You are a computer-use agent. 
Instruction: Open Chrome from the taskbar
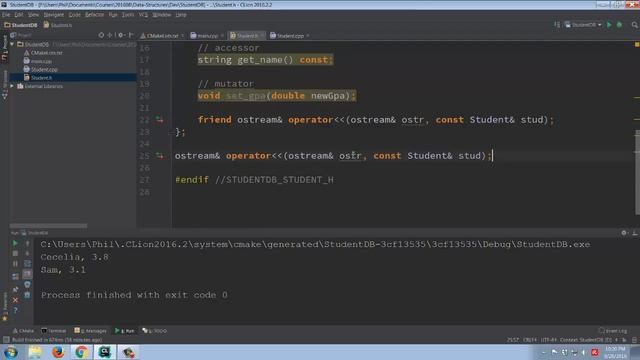click(81, 352)
